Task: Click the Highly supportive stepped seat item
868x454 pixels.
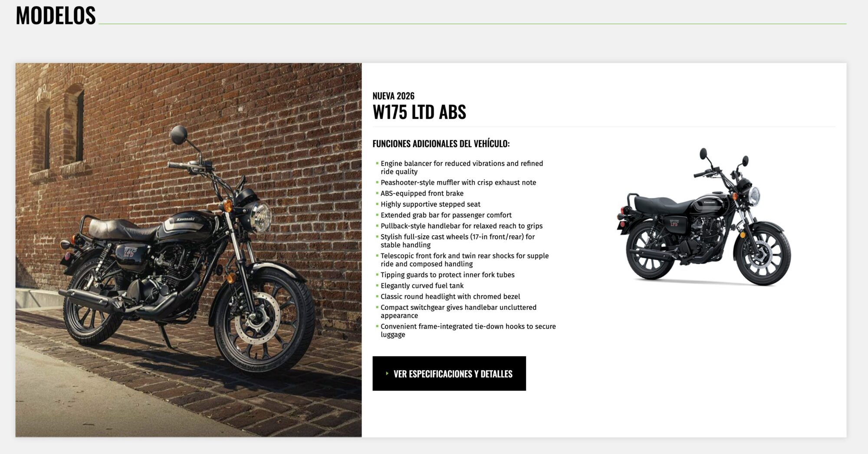Action: pos(431,204)
